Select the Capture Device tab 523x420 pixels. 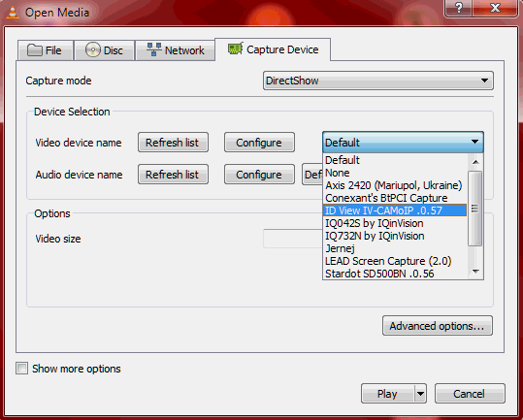[273, 49]
